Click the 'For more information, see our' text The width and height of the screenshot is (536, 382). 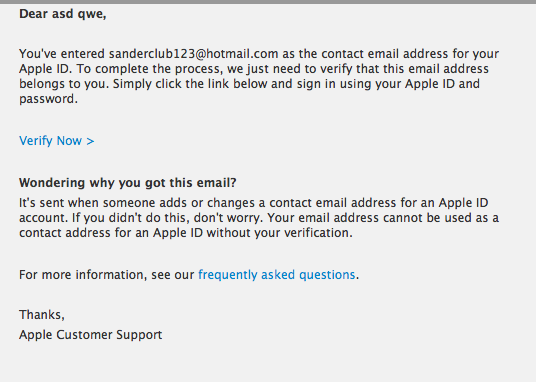(x=107, y=275)
